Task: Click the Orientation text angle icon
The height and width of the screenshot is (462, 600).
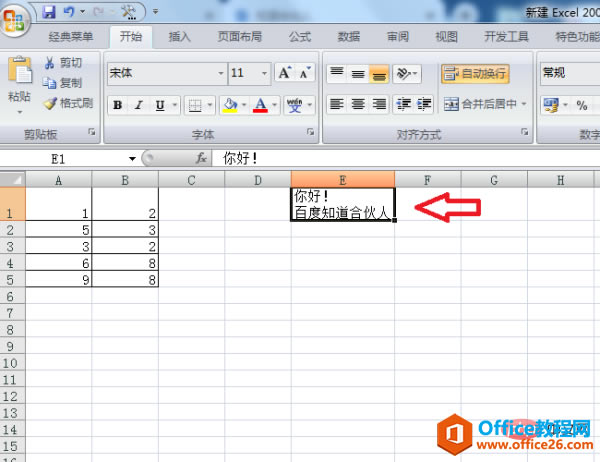Action: point(407,73)
